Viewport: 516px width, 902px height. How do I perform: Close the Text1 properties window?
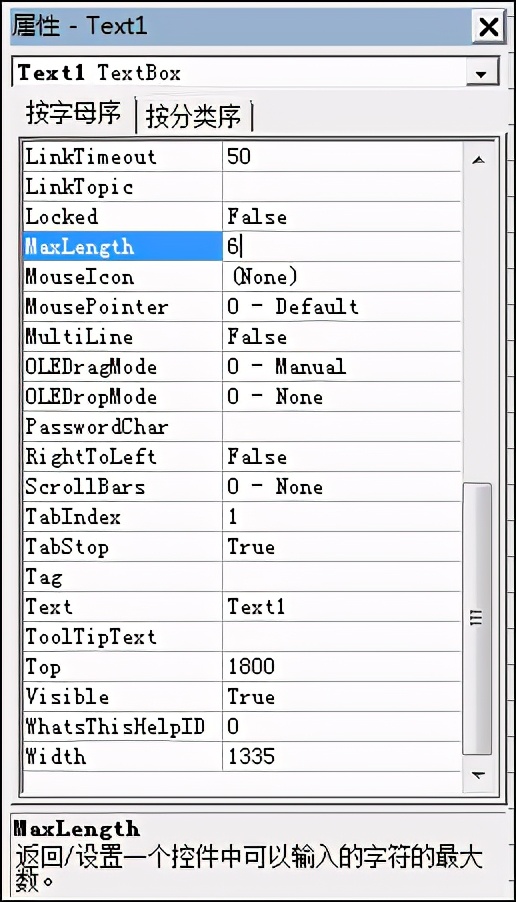tap(488, 26)
